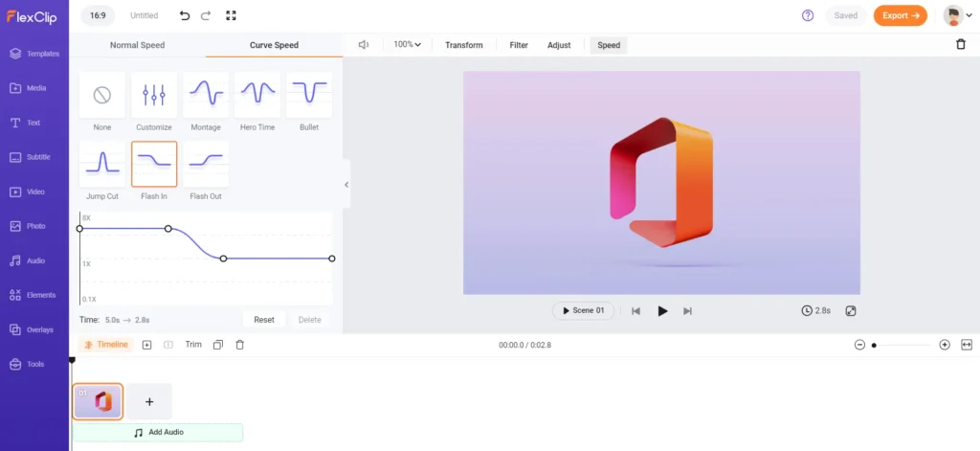Click the FlexClip logo
Screen dimensions: 980x451
tap(32, 16)
